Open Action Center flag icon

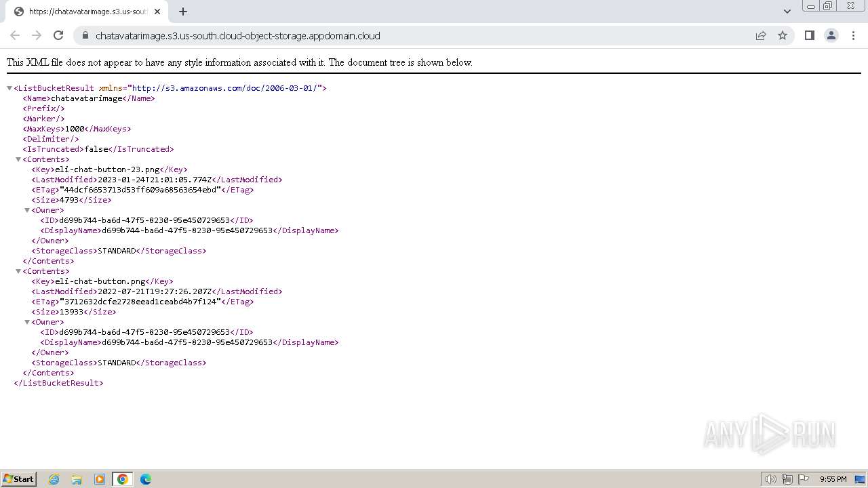(804, 479)
